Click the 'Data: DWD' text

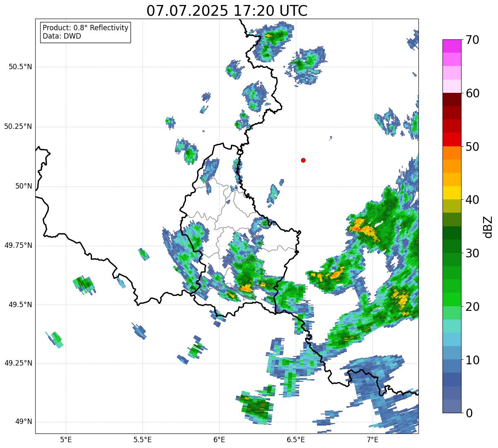pos(62,36)
